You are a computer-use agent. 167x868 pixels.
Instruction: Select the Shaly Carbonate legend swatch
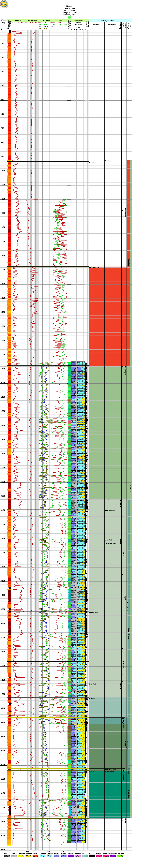tap(50, 856)
